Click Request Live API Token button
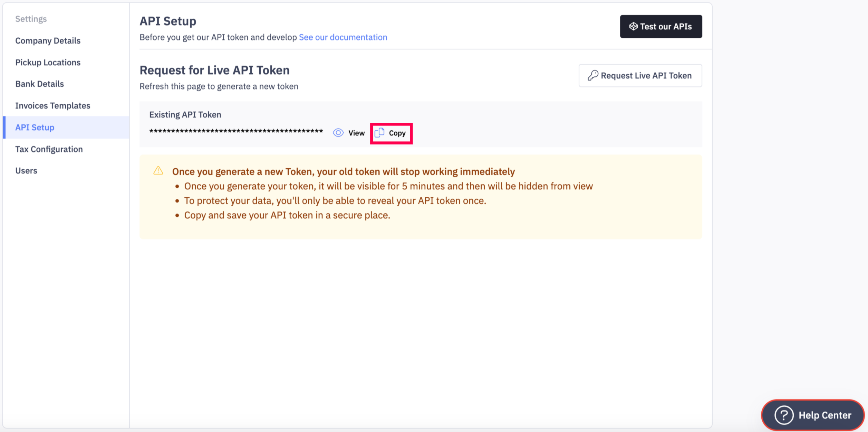This screenshot has width=868, height=432. tap(640, 75)
